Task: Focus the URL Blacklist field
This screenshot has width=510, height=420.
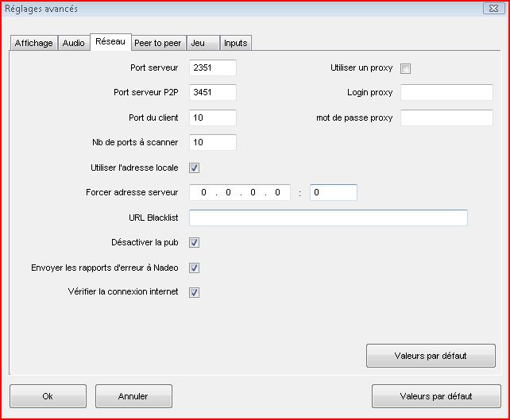Action: pyautogui.click(x=328, y=218)
